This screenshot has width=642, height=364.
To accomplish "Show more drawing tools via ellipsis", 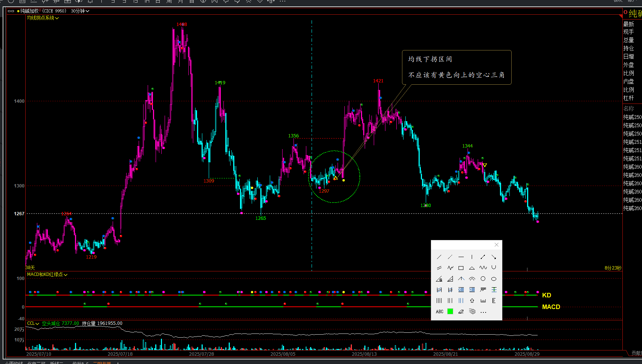I will 483,312.
